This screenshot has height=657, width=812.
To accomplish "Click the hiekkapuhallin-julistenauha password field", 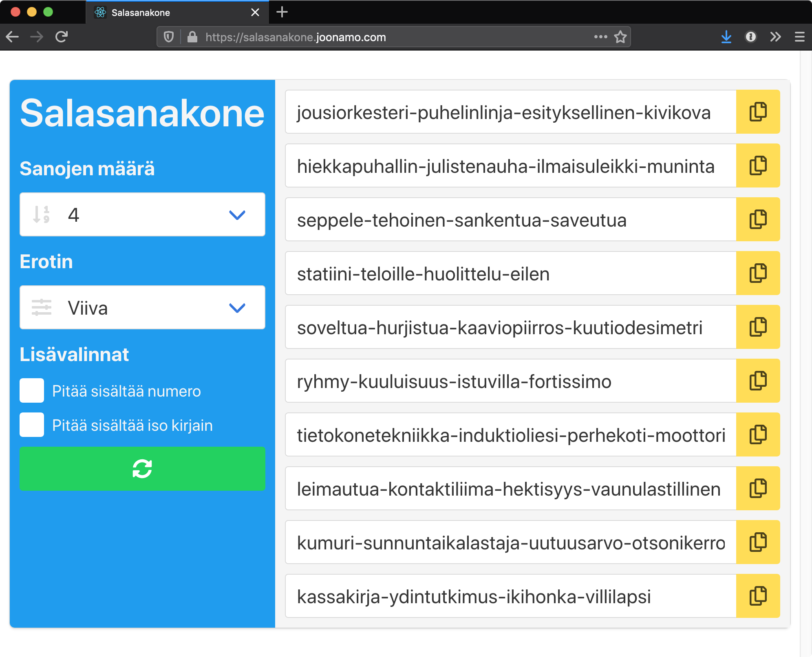I will 510,166.
